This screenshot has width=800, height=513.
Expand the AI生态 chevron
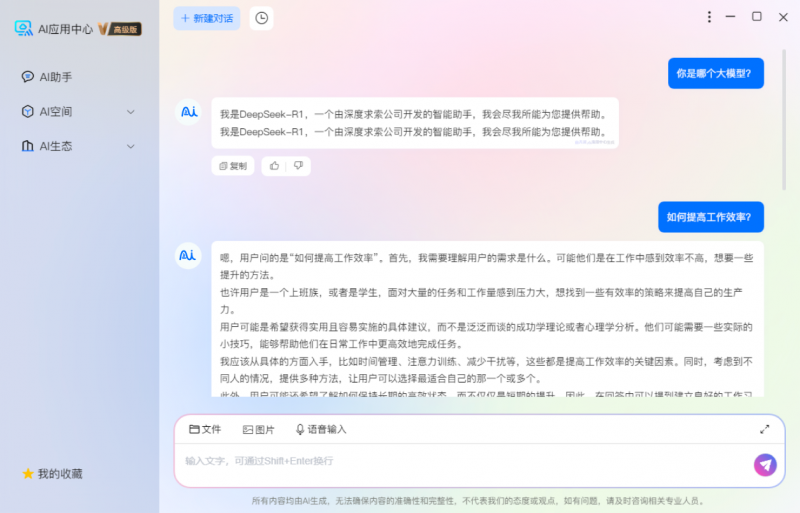coord(131,146)
